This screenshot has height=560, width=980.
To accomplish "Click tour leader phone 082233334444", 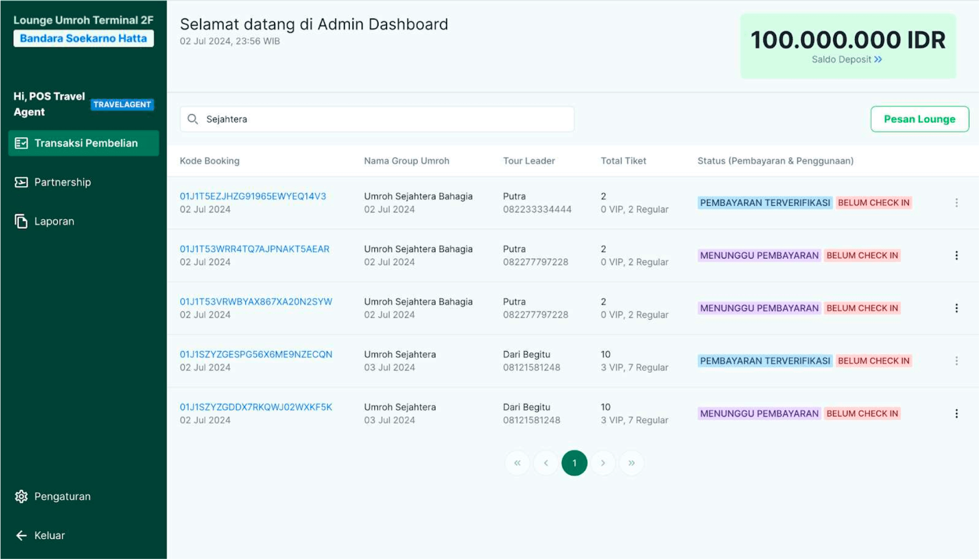I will tap(537, 209).
